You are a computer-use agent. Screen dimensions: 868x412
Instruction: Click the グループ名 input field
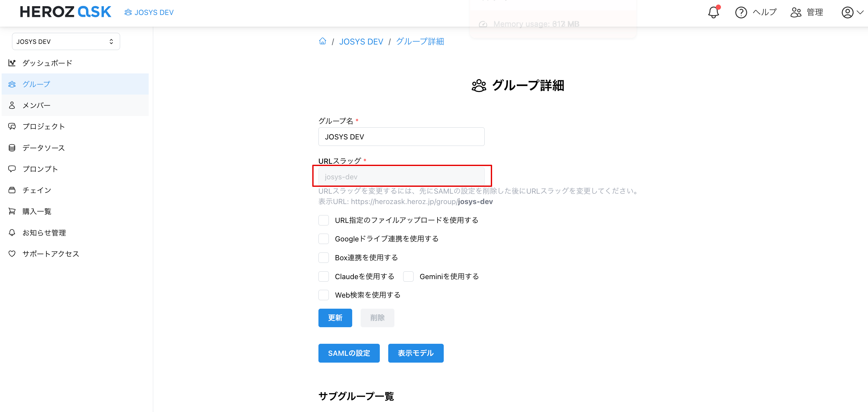(401, 137)
